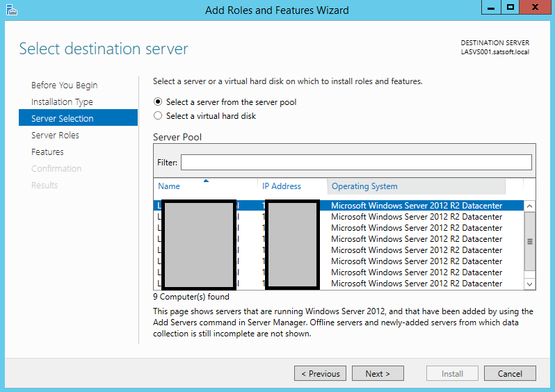Select the Server Selection step

click(x=78, y=117)
